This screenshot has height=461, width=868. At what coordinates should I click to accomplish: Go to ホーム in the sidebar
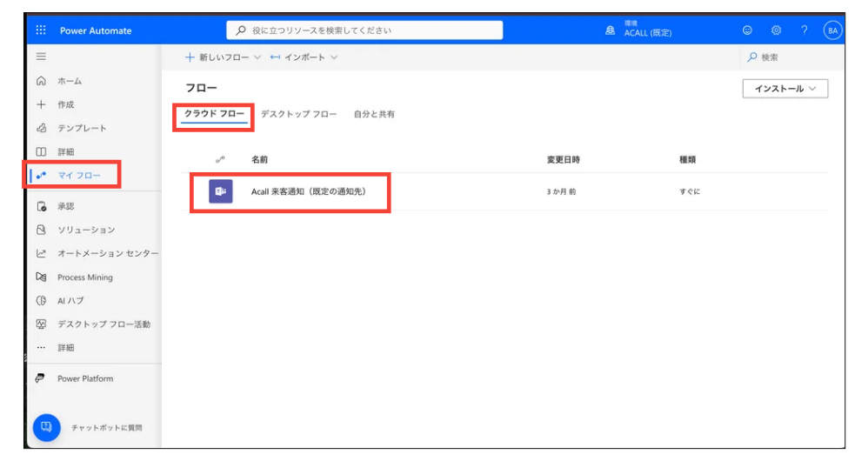coord(70,81)
